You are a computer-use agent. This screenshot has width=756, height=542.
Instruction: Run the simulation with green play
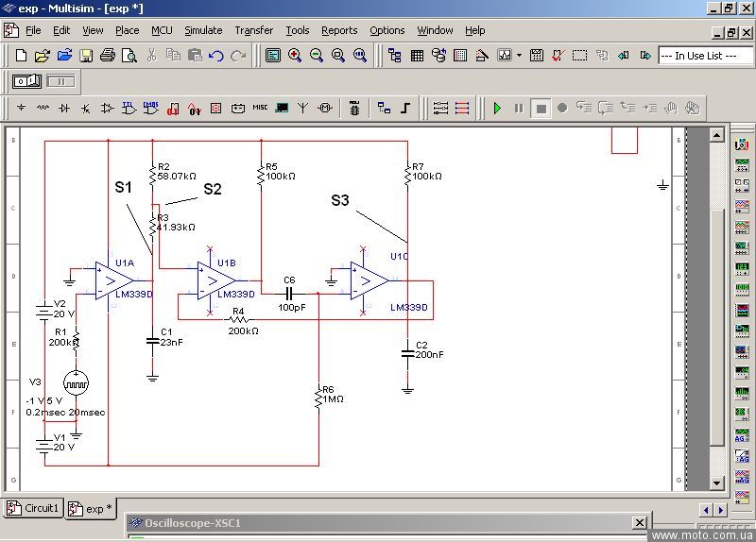[x=497, y=108]
